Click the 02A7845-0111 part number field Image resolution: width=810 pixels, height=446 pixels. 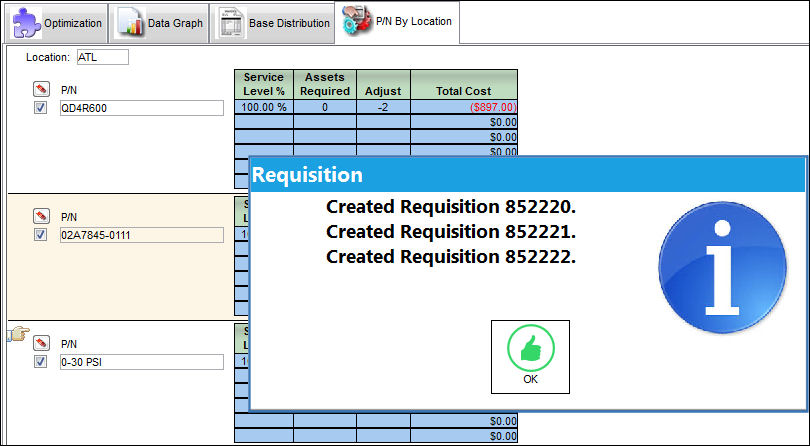pyautogui.click(x=142, y=235)
